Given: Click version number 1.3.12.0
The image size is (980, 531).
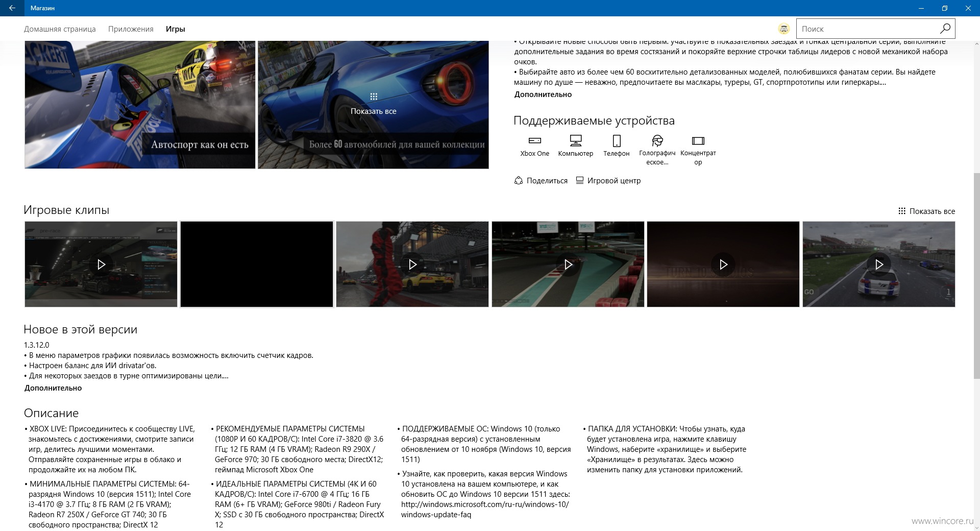Looking at the screenshot, I should pyautogui.click(x=37, y=345).
